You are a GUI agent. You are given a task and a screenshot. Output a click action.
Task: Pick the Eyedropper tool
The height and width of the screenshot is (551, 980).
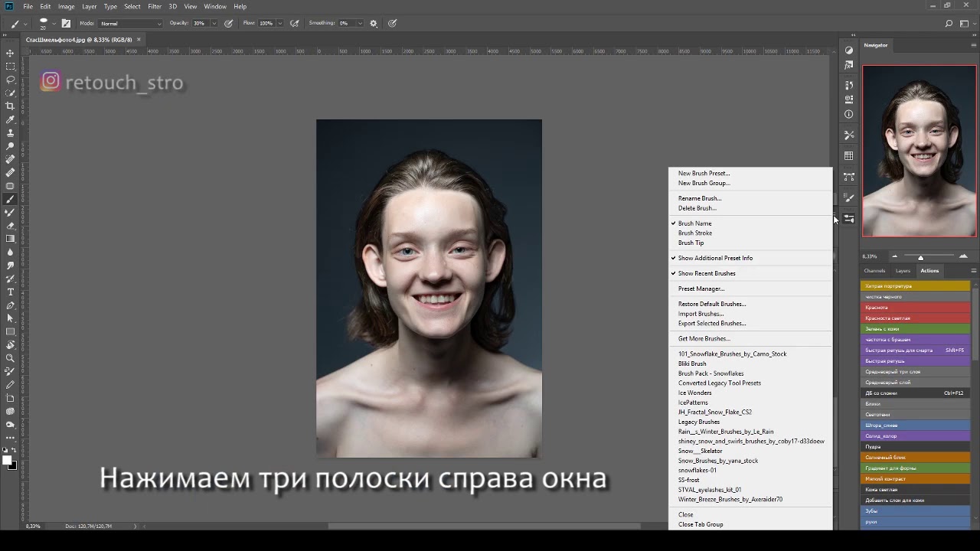pyautogui.click(x=10, y=119)
